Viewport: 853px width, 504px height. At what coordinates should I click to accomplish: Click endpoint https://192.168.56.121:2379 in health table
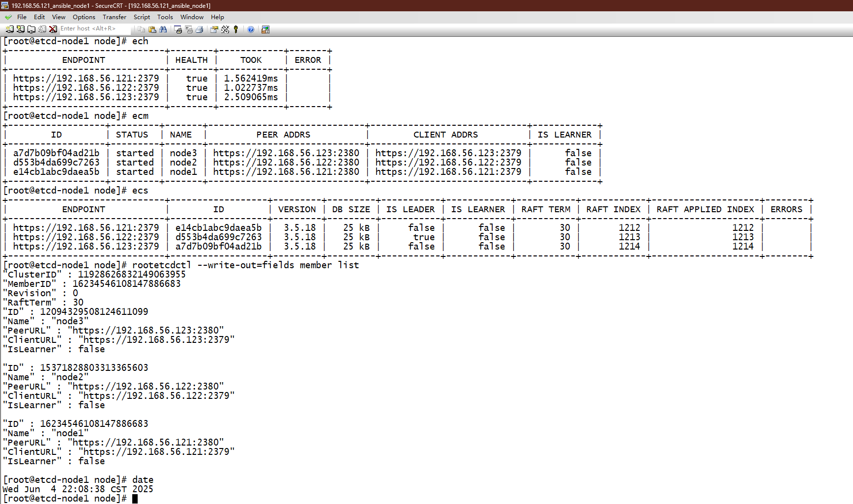click(86, 79)
